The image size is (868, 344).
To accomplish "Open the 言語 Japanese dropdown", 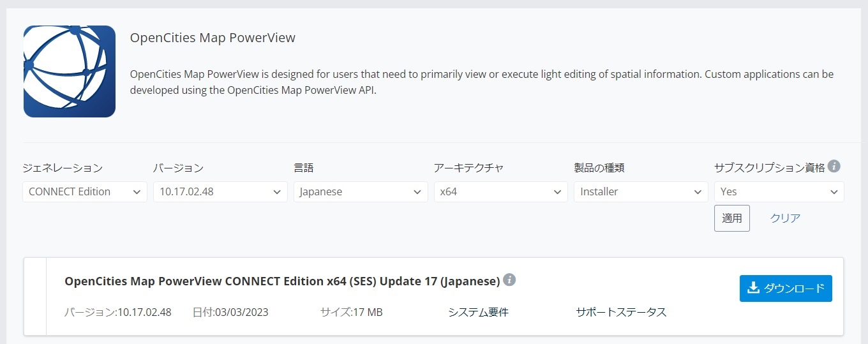I will pos(361,191).
